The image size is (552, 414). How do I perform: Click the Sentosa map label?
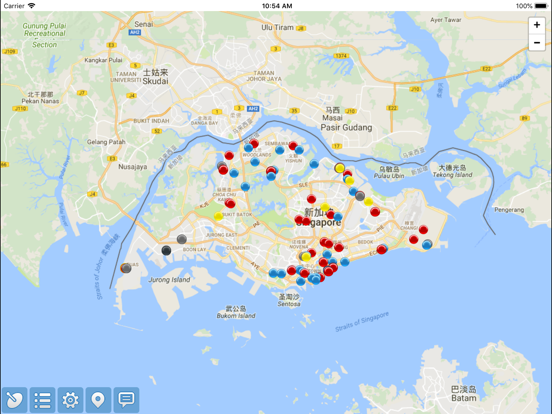point(289,304)
